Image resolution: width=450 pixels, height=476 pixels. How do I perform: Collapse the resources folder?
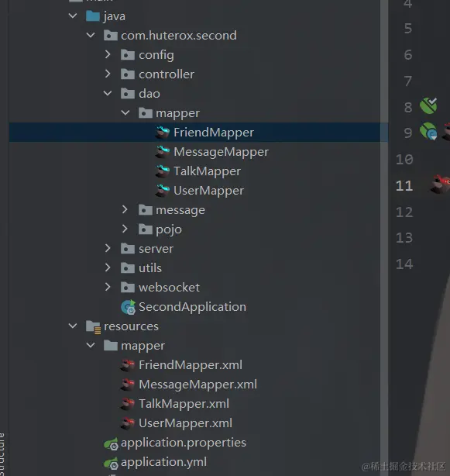(x=73, y=326)
